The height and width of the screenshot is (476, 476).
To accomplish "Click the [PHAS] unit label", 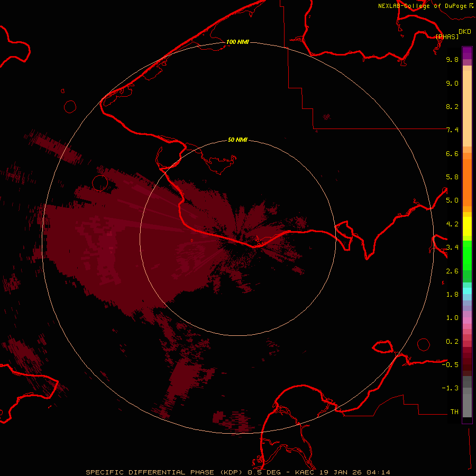I will pyautogui.click(x=447, y=36).
